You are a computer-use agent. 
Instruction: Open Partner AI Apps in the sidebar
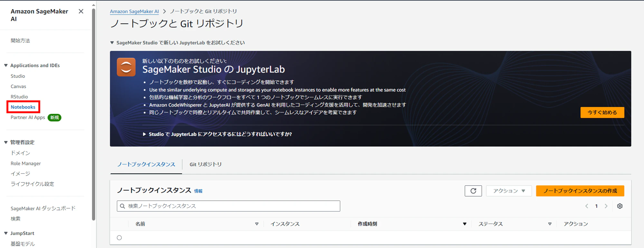28,117
